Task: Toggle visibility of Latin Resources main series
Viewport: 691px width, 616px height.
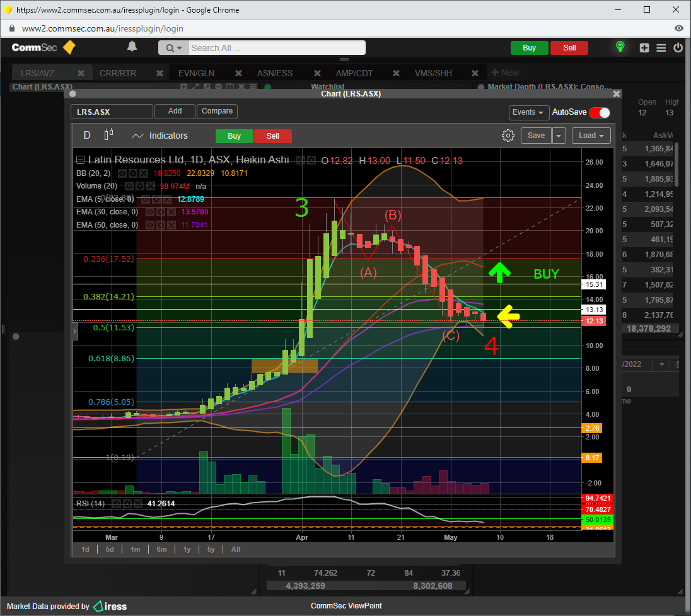Action: coord(301,160)
